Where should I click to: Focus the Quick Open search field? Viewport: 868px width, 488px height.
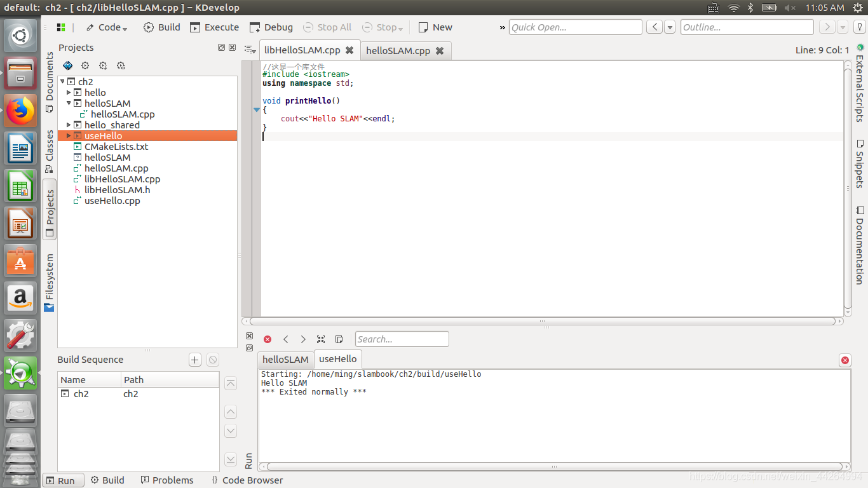[x=576, y=27]
